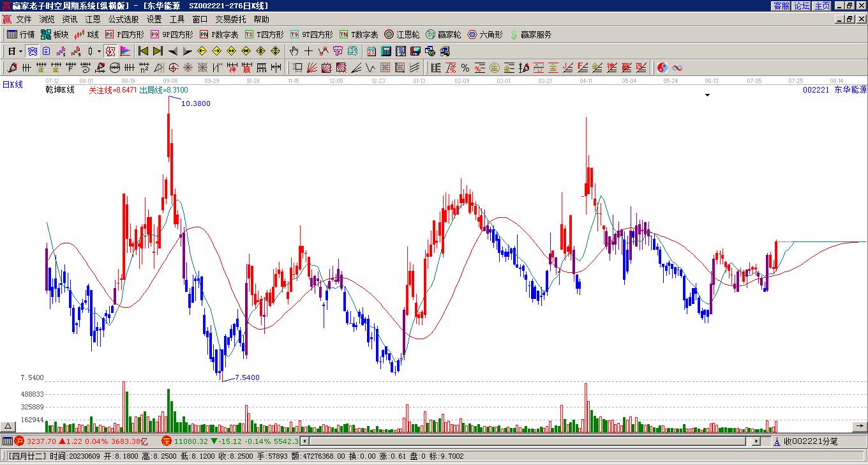Select the Gann fan lines tool

[312, 68]
